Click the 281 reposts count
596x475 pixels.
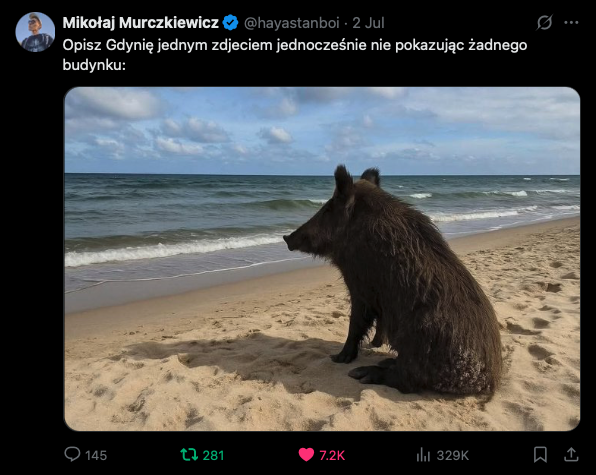(x=213, y=455)
